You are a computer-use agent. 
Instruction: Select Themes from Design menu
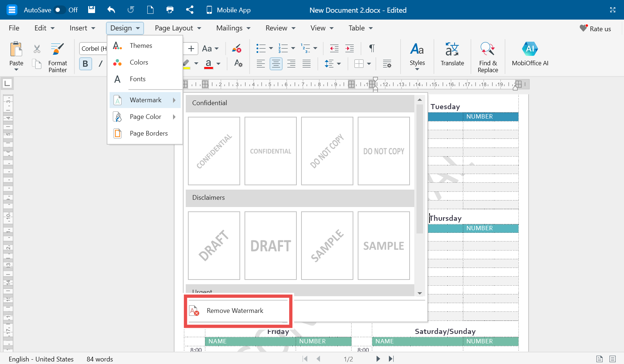coord(141,46)
